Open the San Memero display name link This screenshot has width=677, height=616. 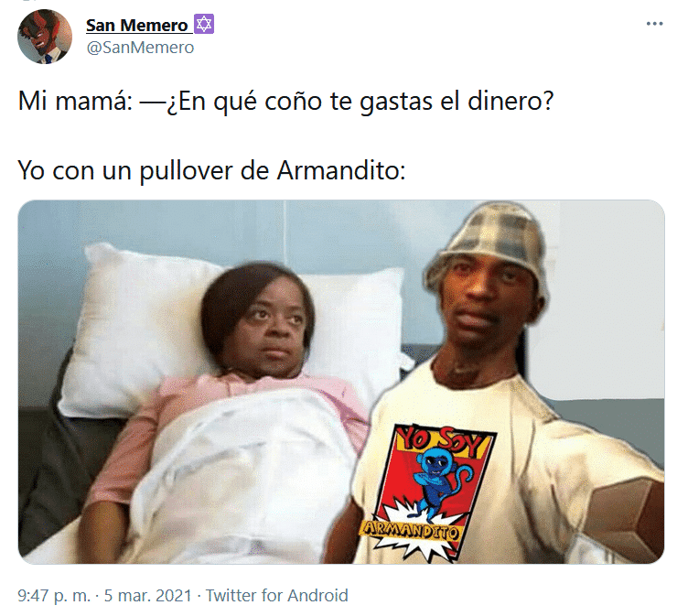coord(137,25)
